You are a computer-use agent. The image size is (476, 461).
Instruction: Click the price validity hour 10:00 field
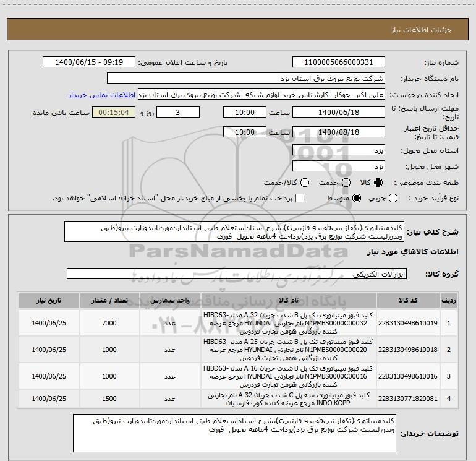pos(245,132)
